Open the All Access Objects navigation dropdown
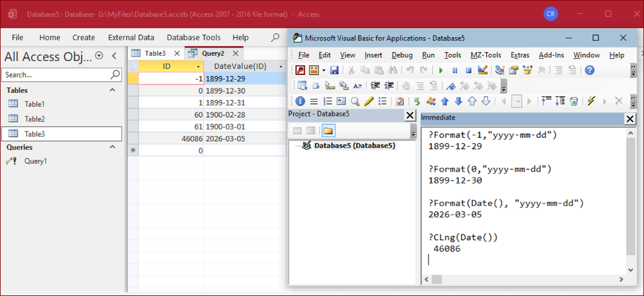 coord(99,56)
